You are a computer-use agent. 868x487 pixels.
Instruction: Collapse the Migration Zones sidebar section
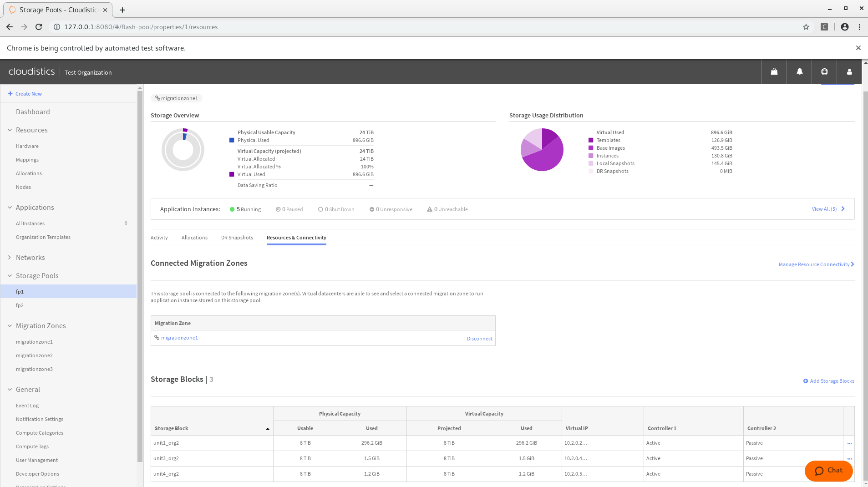pos(10,326)
